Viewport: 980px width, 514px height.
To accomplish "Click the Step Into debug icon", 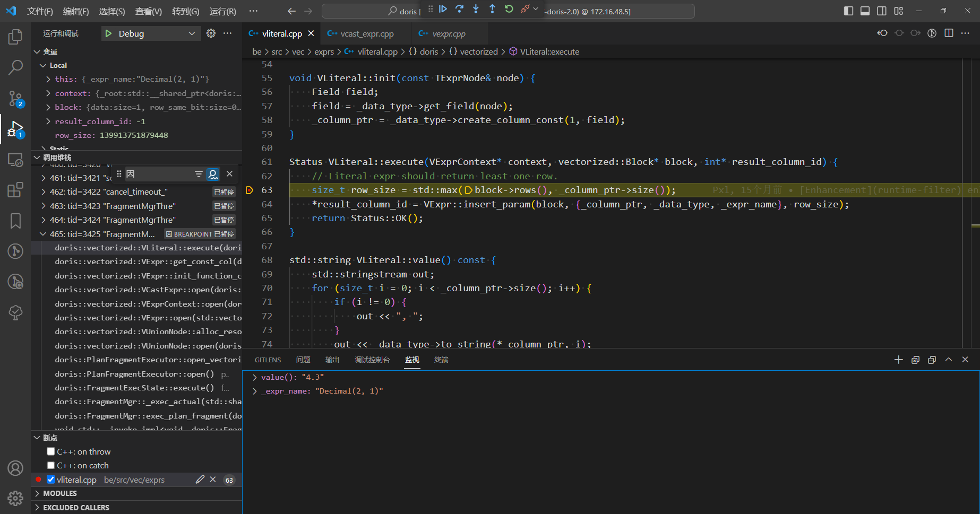I will point(476,9).
